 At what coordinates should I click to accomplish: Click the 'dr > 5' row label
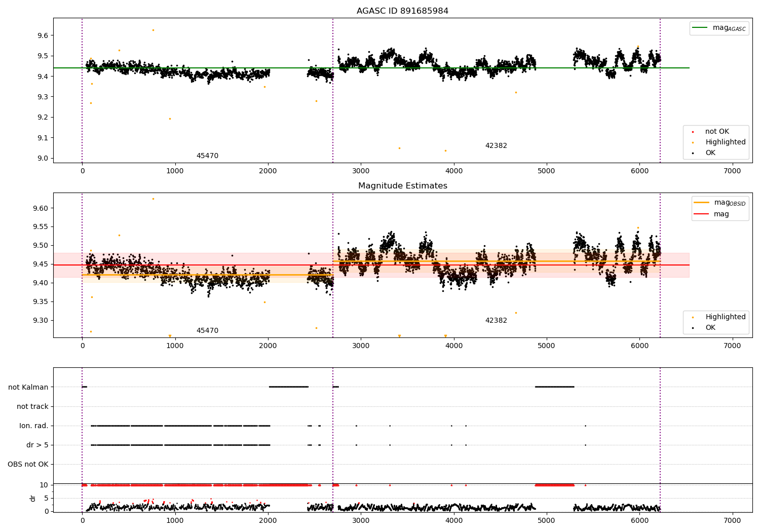(37, 445)
